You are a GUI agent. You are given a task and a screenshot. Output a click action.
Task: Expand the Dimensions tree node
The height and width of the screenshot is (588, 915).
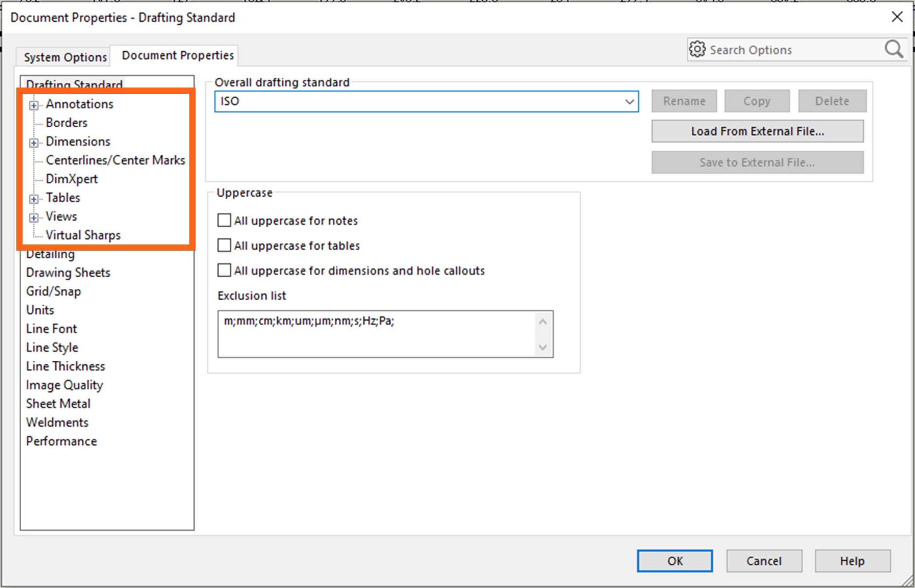click(x=34, y=142)
